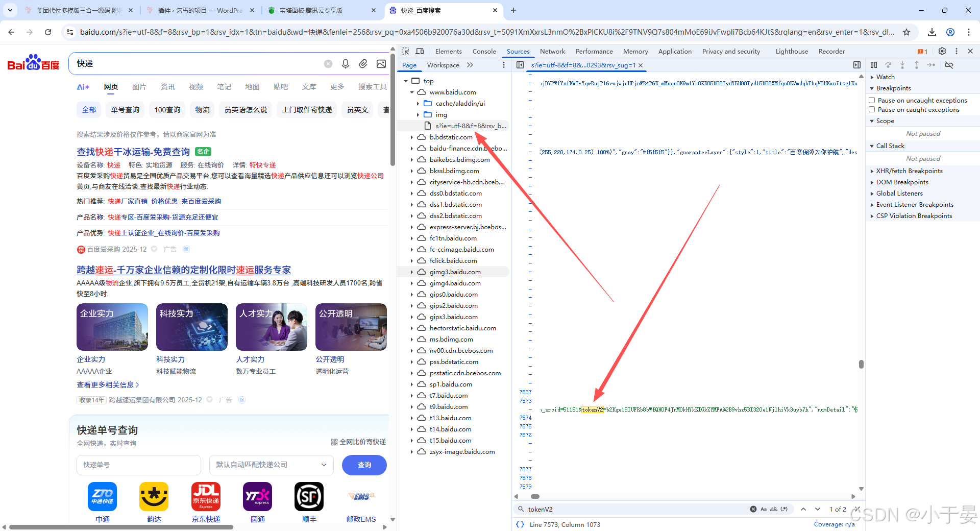Check Pause on caught exceptions
Image resolution: width=980 pixels, height=531 pixels.
point(872,109)
